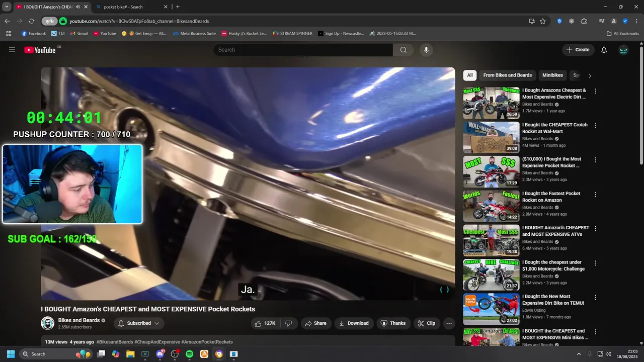
Task: Open the Meta Business Suite bookmark
Action: pyautogui.click(x=194, y=34)
